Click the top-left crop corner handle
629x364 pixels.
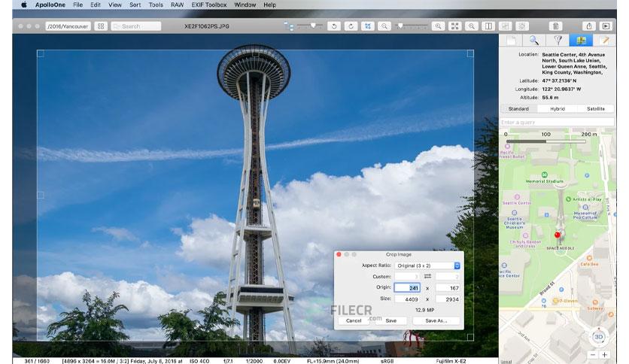coord(40,53)
